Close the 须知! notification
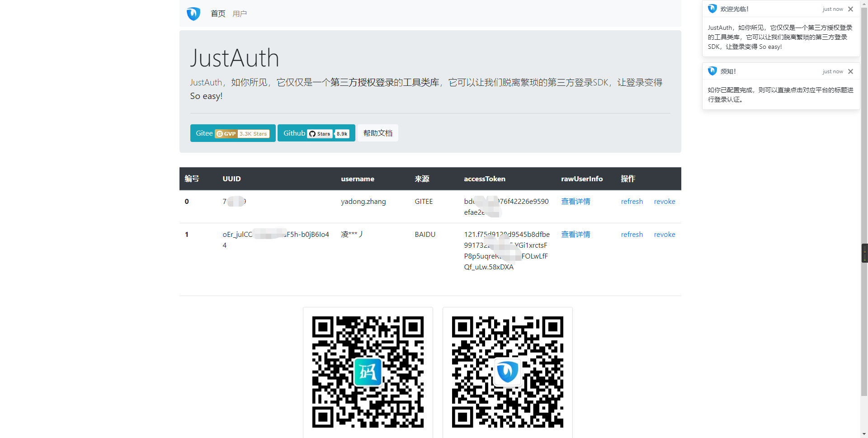Image resolution: width=868 pixels, height=438 pixels. 850,71
